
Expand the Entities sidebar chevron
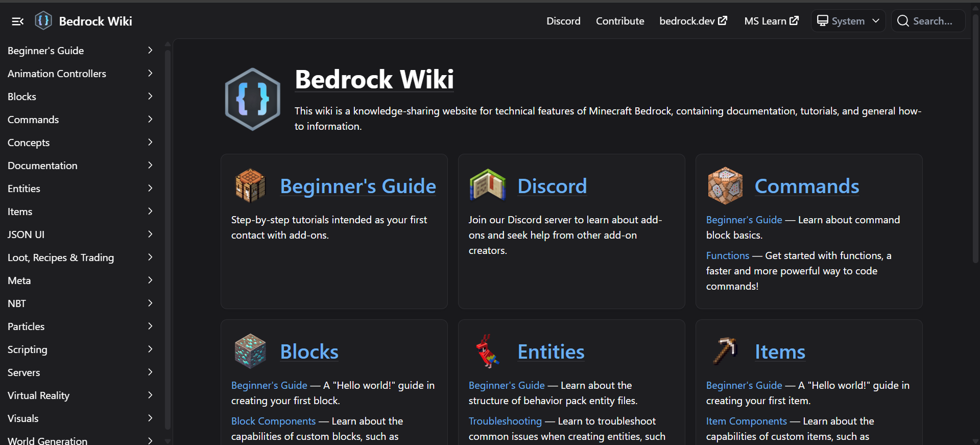point(150,188)
